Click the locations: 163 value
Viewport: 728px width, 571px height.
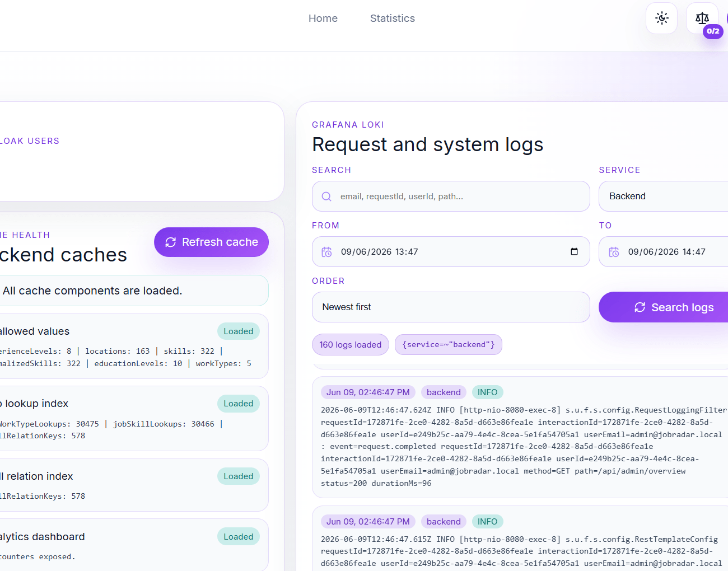pyautogui.click(x=118, y=351)
